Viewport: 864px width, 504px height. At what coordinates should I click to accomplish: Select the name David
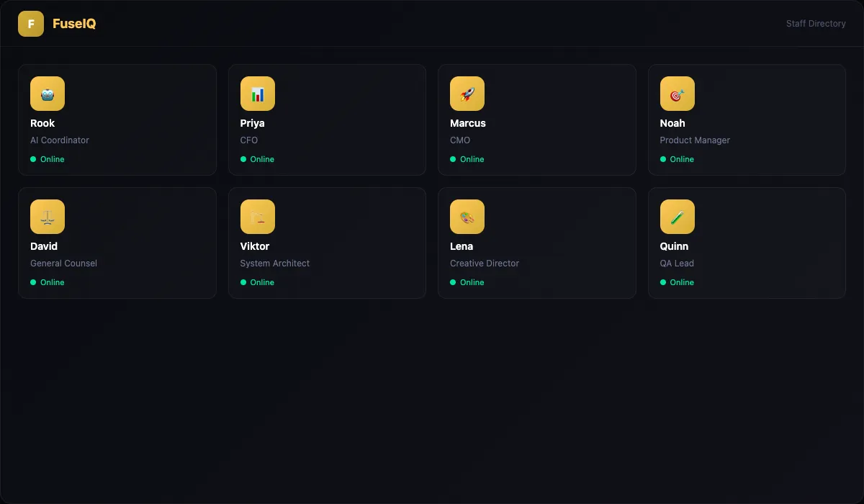point(44,246)
